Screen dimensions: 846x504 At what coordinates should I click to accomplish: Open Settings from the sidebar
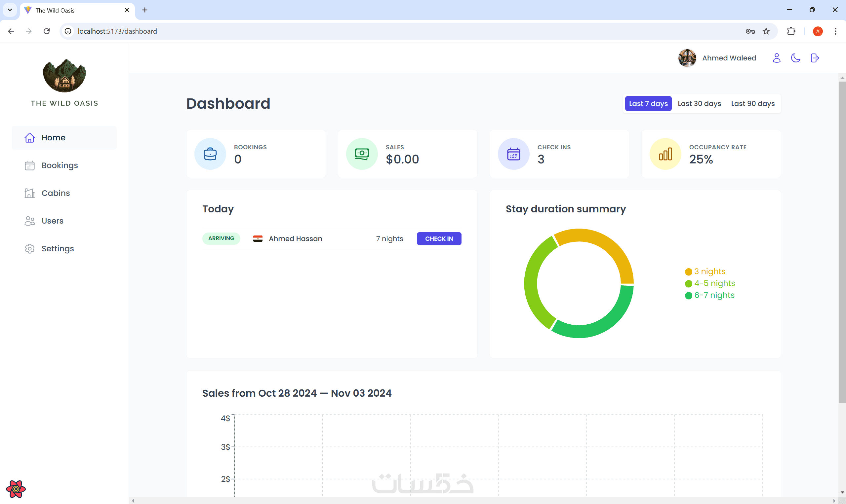[58, 249]
